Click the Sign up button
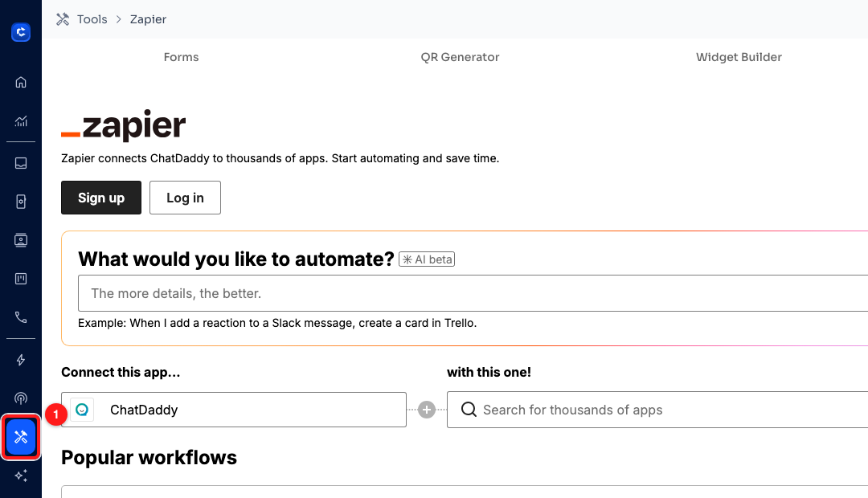 [101, 198]
